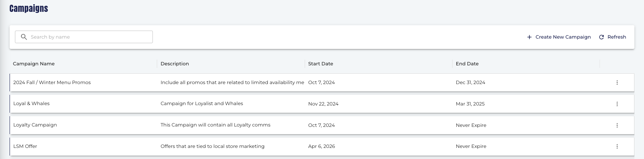
Task: Open three-dot menu for Loyal & Whales
Action: (617, 104)
